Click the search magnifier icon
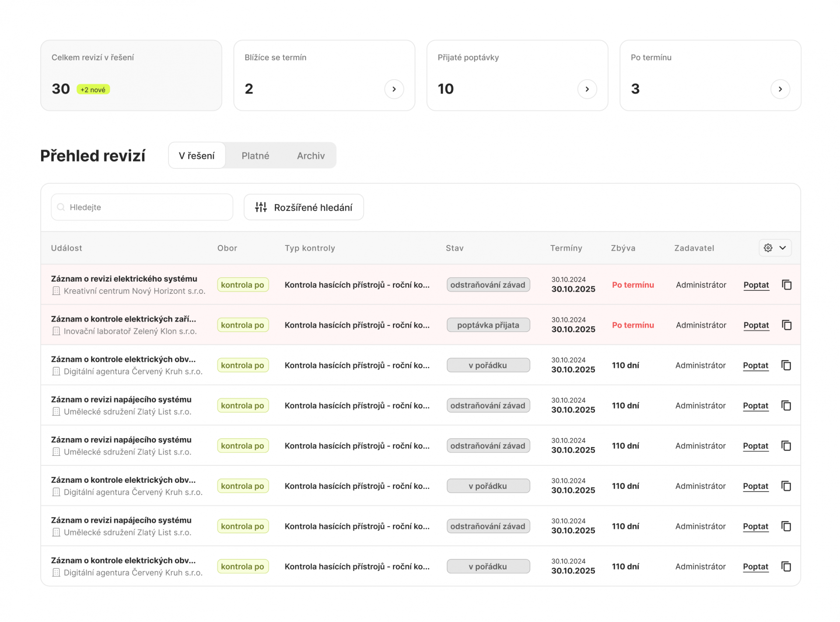Screen dimensions: 840x622 click(61, 207)
